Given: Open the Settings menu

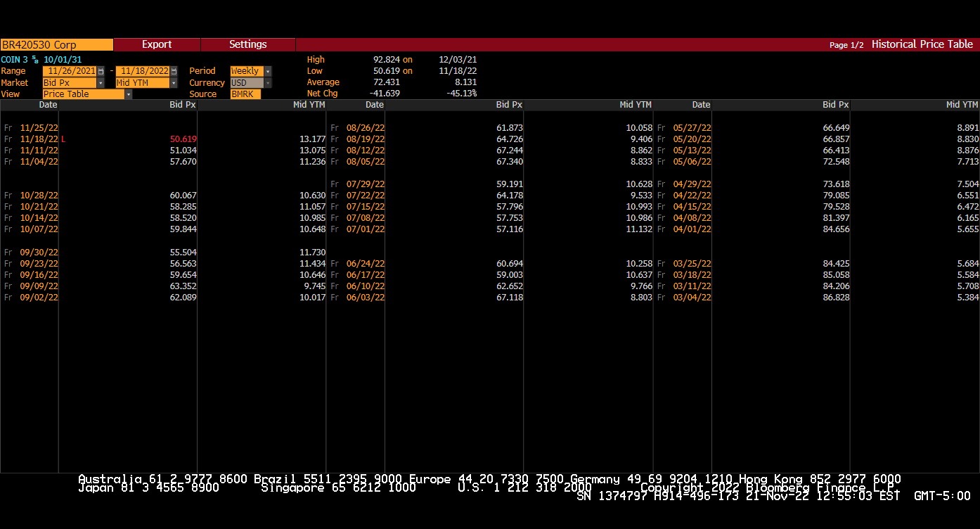Looking at the screenshot, I should (248, 44).
